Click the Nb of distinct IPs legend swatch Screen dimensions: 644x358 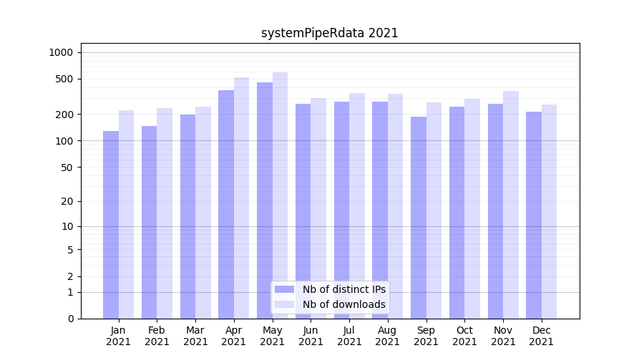click(x=284, y=289)
